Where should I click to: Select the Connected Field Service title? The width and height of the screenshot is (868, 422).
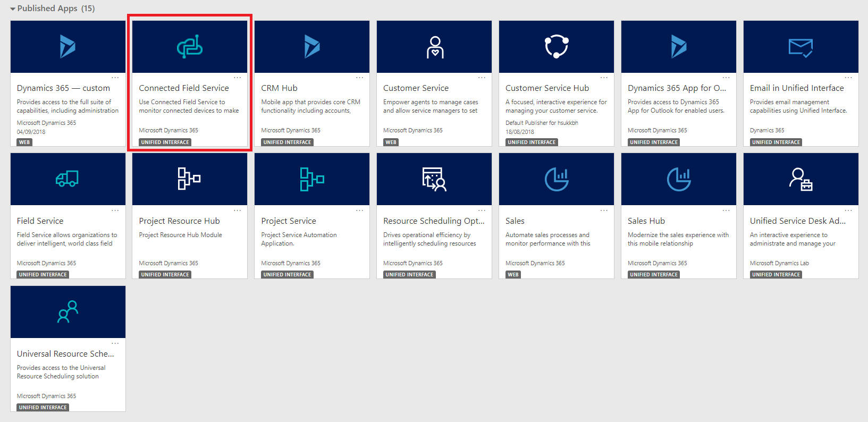point(184,88)
